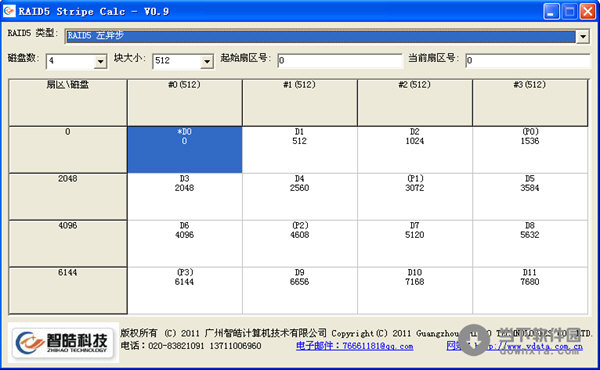Select parity cell (P3) 6144

pos(184,291)
